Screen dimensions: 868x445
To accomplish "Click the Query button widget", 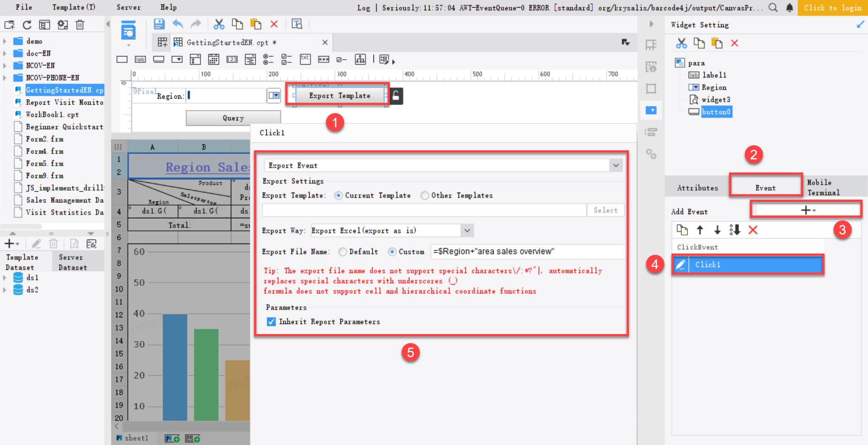I will coord(233,118).
